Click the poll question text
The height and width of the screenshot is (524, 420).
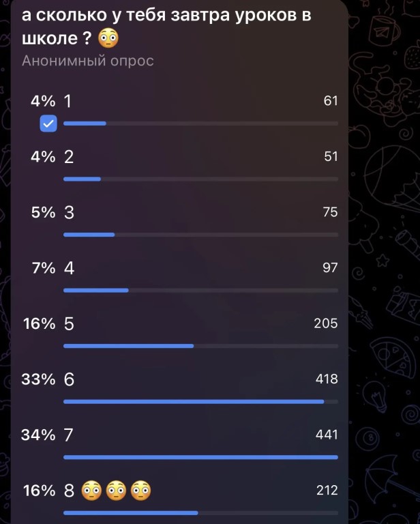tap(166, 27)
